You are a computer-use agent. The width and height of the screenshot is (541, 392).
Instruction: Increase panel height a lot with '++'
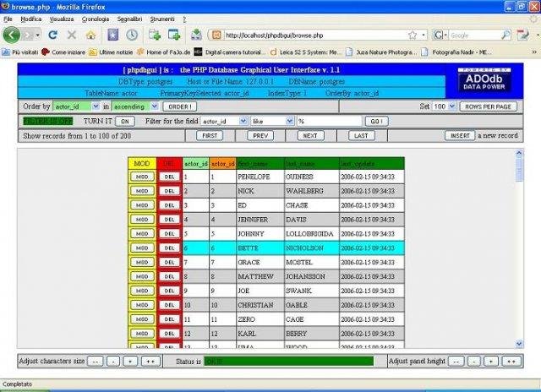pyautogui.click(x=511, y=362)
